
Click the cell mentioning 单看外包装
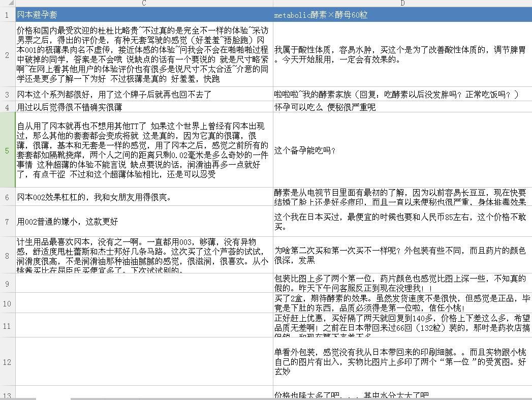pyautogui.click(x=401, y=362)
